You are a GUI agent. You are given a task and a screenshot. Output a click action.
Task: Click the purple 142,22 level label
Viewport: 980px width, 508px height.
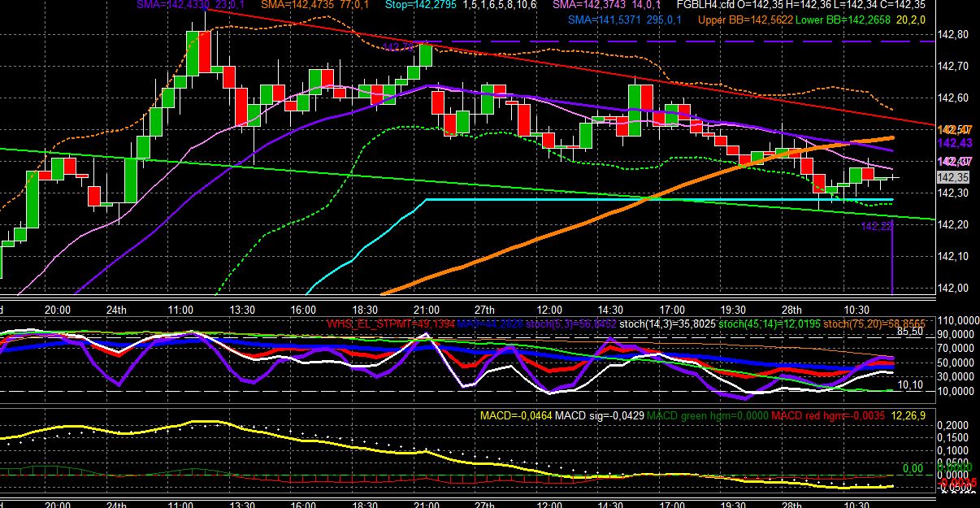(877, 227)
